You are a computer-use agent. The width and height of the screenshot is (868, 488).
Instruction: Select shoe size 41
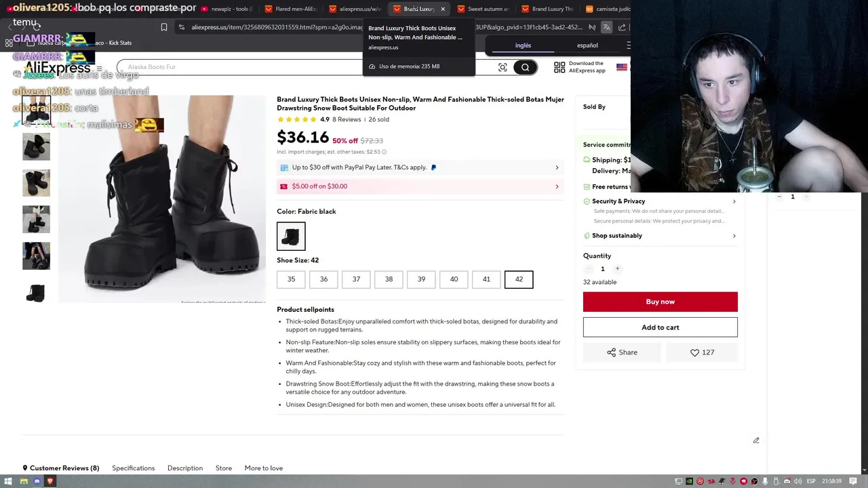click(x=486, y=279)
